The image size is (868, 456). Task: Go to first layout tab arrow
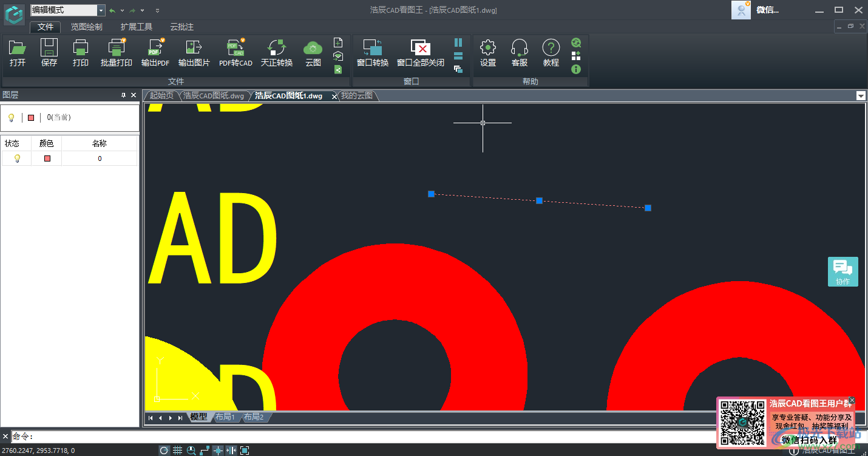coord(151,418)
